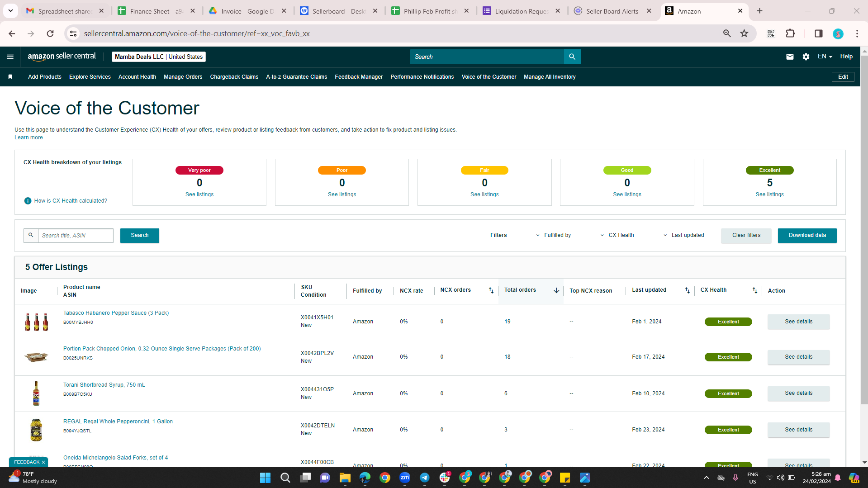868x488 pixels.
Task: Open the Chrome tab search dropdown
Action: [x=10, y=11]
